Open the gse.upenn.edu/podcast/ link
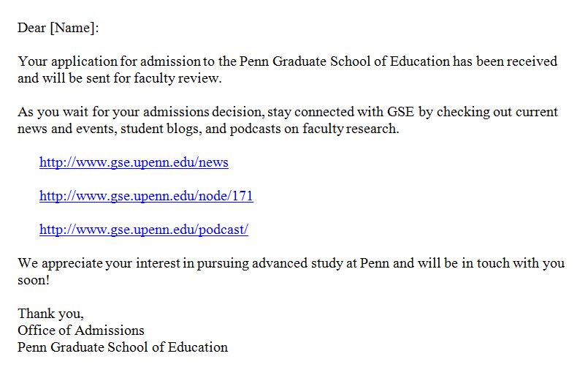588x378 pixels. tap(144, 230)
